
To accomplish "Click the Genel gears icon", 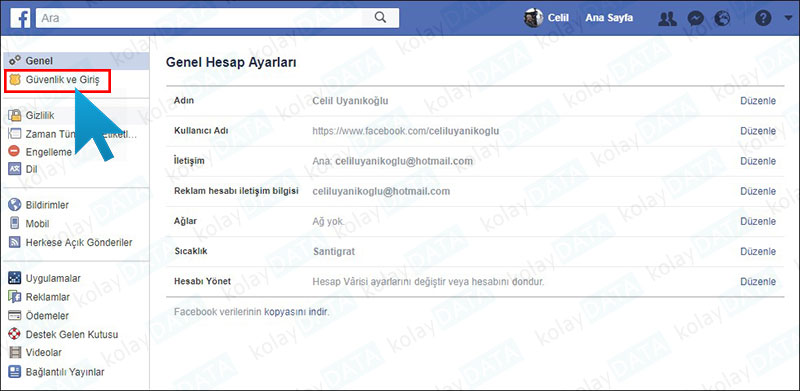I will click(15, 61).
